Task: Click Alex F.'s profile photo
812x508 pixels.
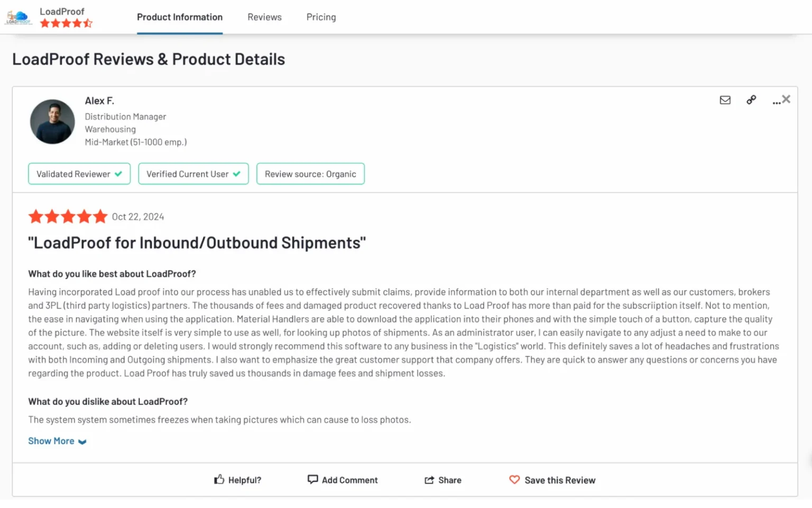Action: pyautogui.click(x=52, y=122)
